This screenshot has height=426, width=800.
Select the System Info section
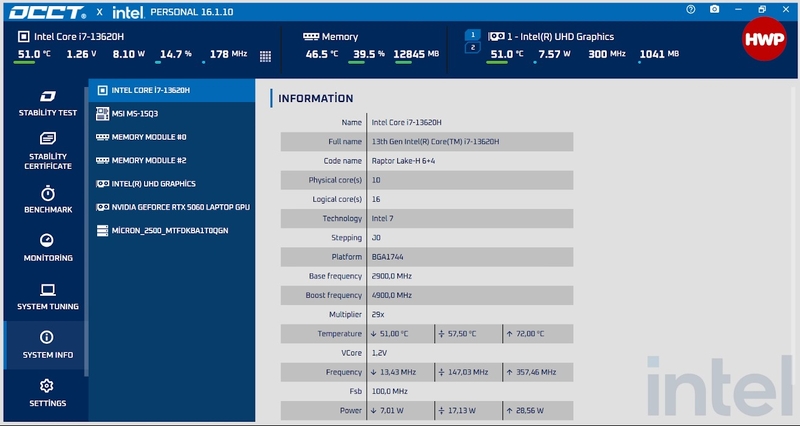[47, 345]
